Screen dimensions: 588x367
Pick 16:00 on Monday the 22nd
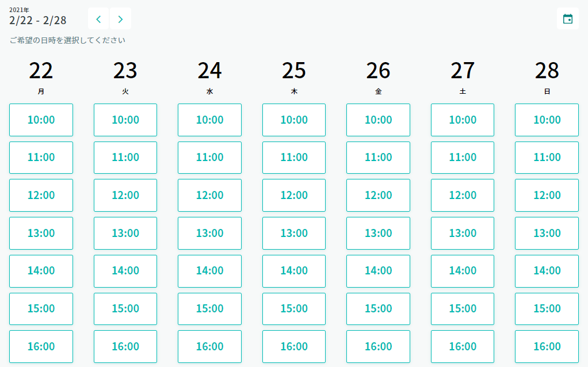click(x=41, y=346)
